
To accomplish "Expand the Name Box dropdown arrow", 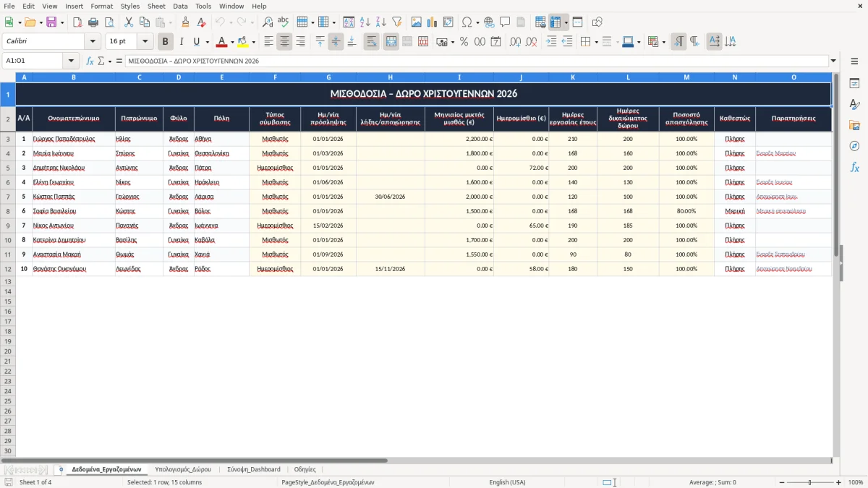I will coord(71,61).
